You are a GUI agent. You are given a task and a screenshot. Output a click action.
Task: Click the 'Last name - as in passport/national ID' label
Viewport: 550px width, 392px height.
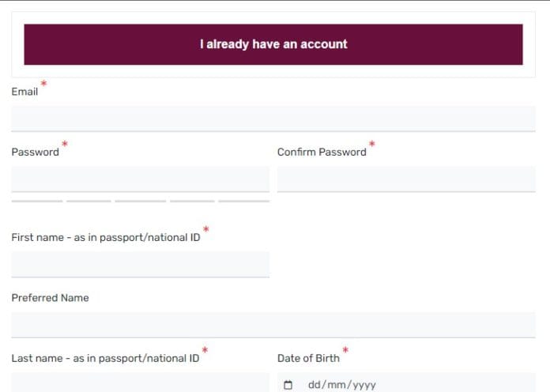(104, 358)
